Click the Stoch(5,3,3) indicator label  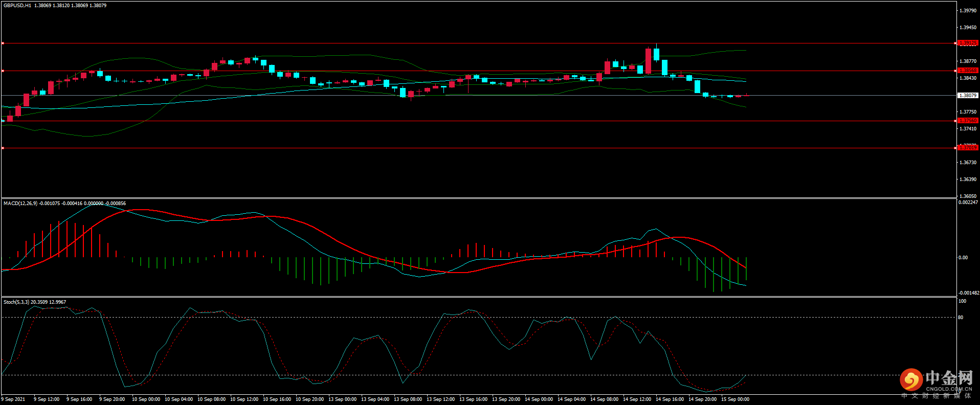tap(16, 302)
